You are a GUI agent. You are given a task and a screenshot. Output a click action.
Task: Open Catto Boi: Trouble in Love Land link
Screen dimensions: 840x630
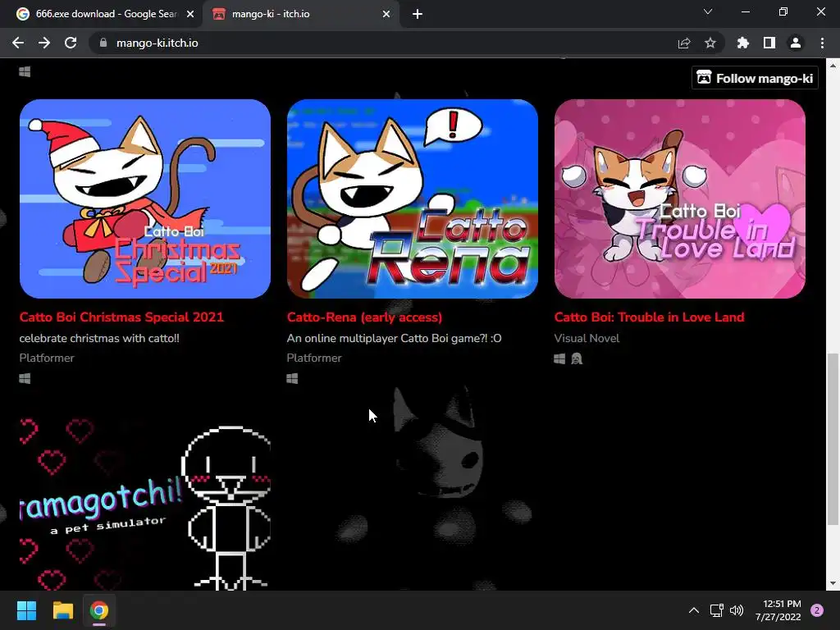tap(649, 317)
